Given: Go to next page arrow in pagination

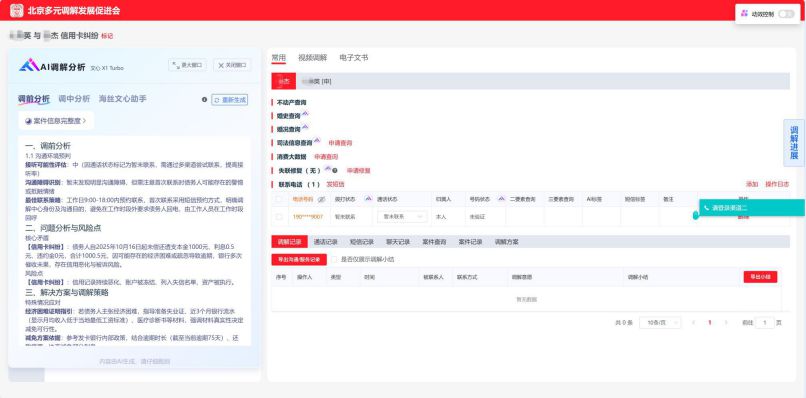Looking at the screenshot, I should (726, 322).
